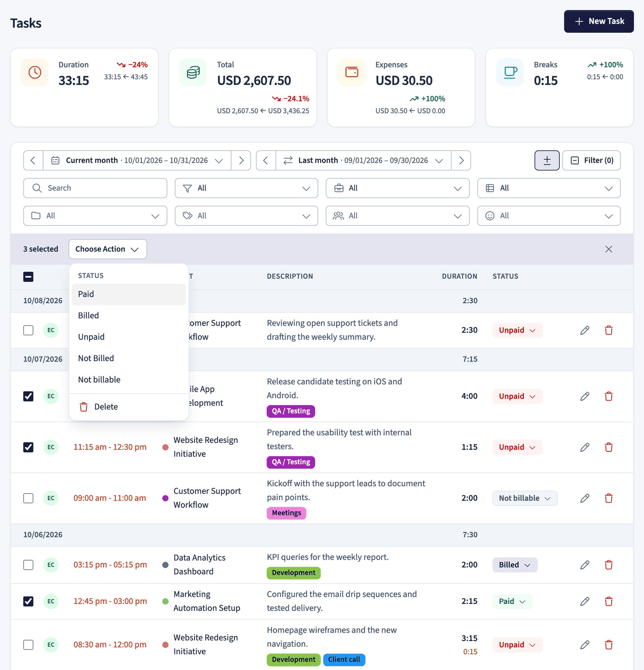Select Paid in the status menu
Image resolution: width=644 pixels, height=670 pixels.
(x=129, y=294)
